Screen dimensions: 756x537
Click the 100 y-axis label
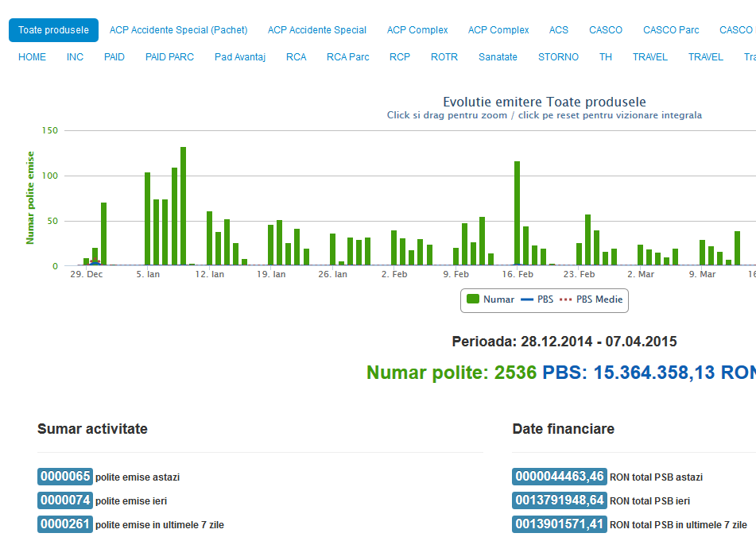click(x=49, y=176)
